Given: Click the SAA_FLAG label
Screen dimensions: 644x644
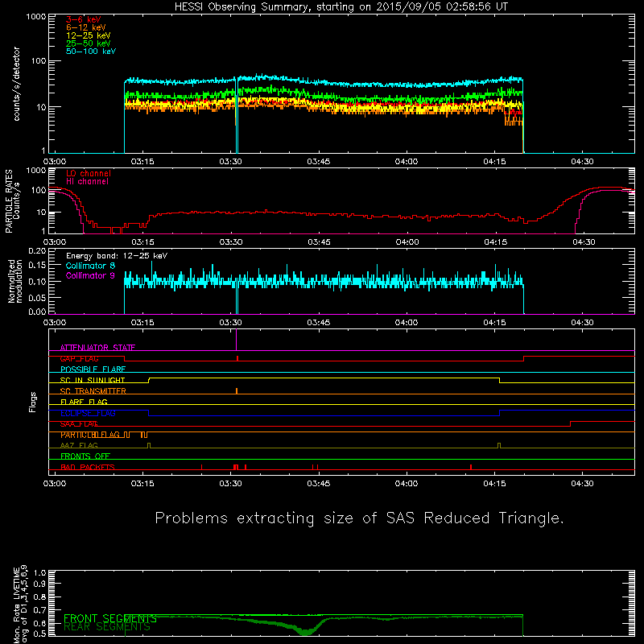Looking at the screenshot, I should [79, 424].
